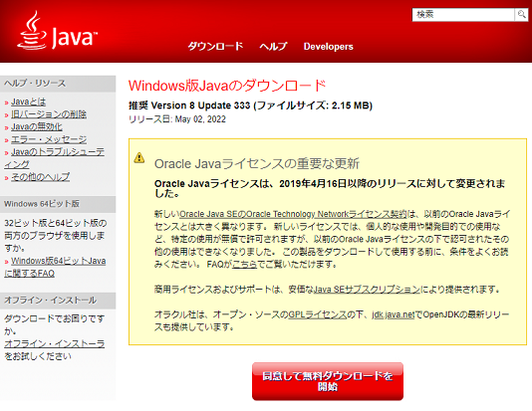The height and width of the screenshot is (411, 532).
Task: Open the Developers menu item
Action: 328,47
